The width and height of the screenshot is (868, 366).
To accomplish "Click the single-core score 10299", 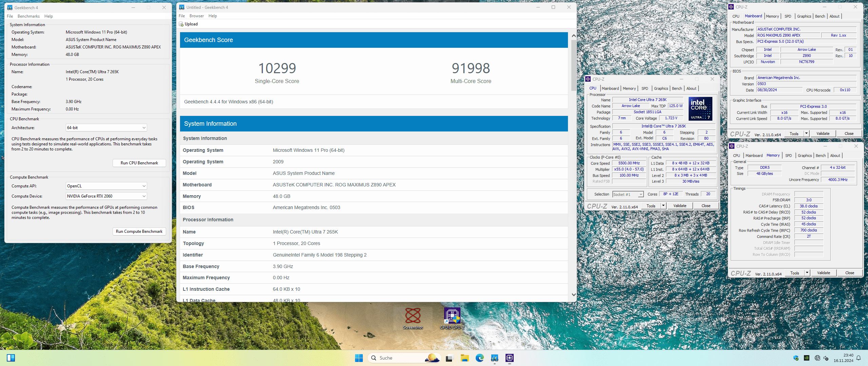I will (277, 68).
